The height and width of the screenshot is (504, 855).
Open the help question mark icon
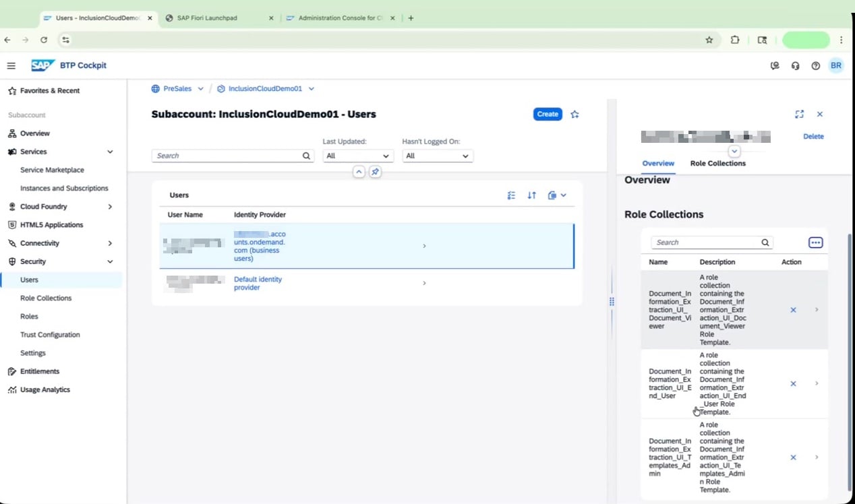pyautogui.click(x=815, y=66)
